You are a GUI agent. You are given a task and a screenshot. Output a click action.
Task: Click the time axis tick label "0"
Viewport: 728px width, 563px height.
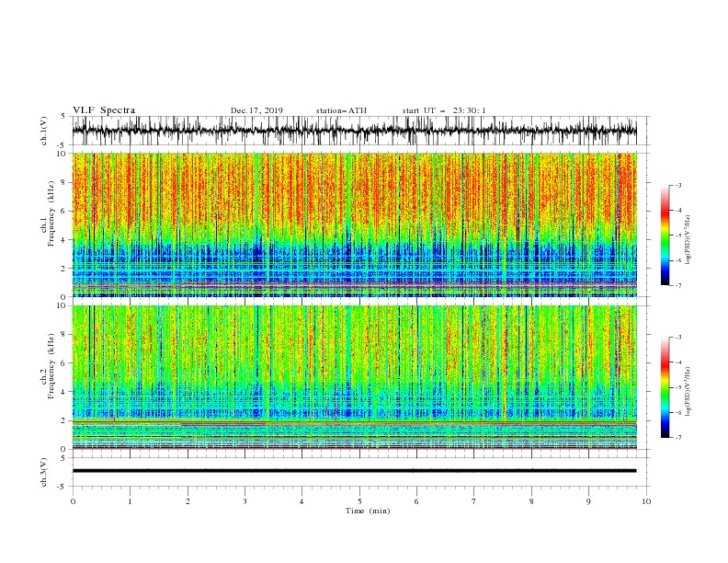point(73,501)
